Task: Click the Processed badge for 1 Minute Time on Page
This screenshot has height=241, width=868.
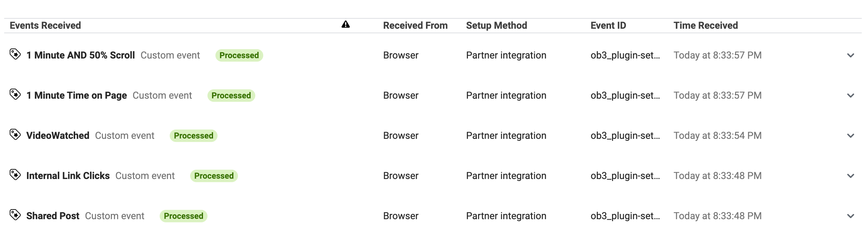Action: click(x=231, y=96)
